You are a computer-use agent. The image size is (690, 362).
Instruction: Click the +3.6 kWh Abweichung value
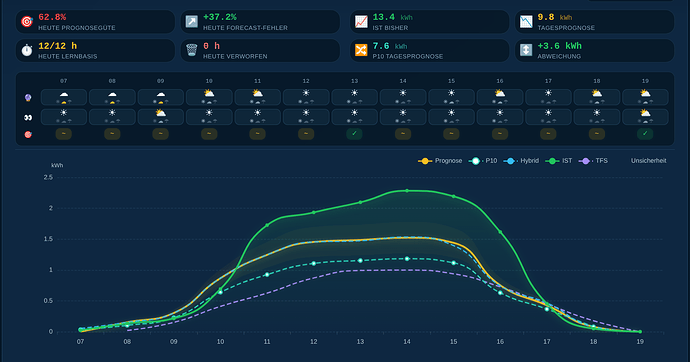pyautogui.click(x=559, y=46)
